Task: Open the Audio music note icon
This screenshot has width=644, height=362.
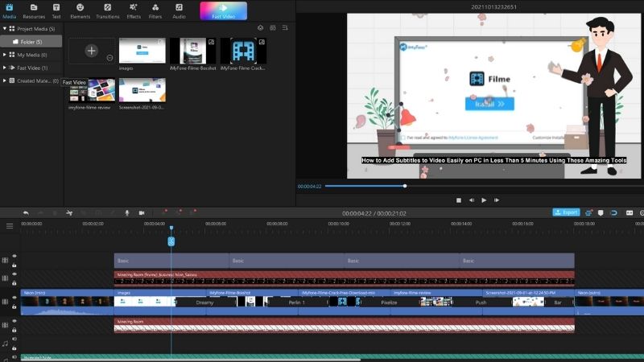Action: [x=179, y=11]
